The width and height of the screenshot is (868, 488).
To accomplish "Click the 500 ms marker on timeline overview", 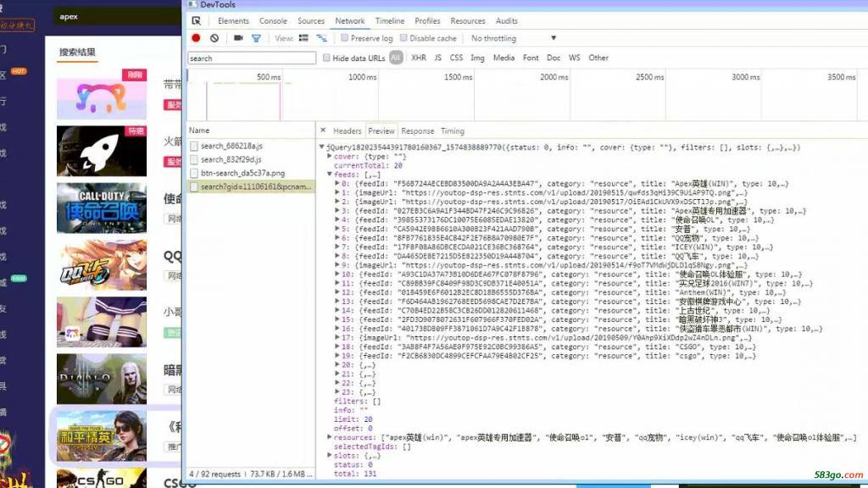I will pyautogui.click(x=269, y=77).
